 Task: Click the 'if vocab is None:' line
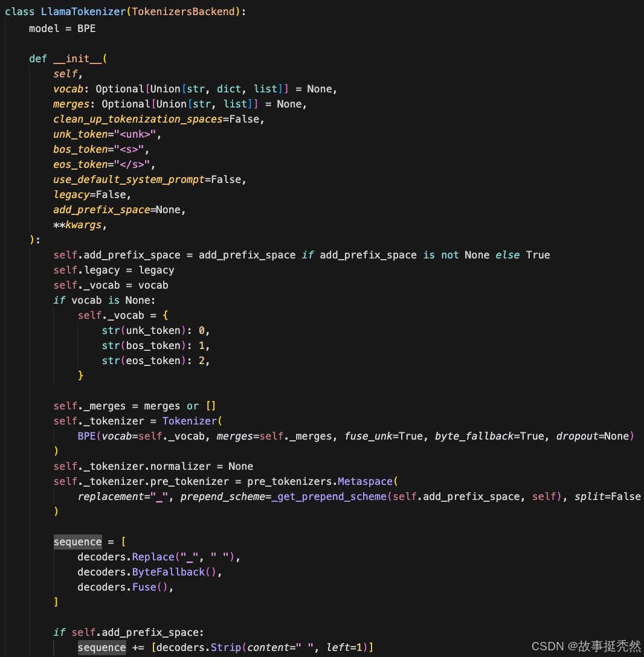(x=105, y=300)
